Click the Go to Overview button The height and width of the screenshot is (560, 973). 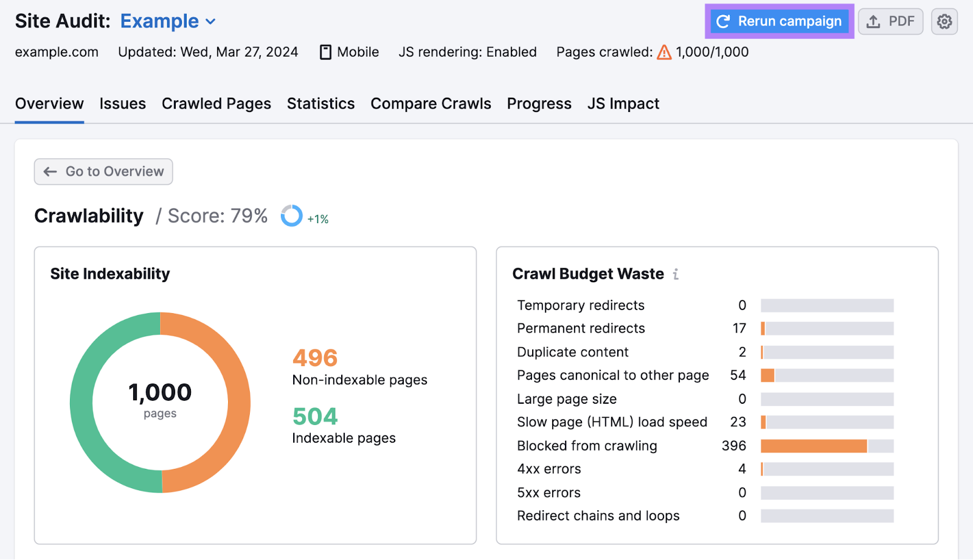coord(103,171)
